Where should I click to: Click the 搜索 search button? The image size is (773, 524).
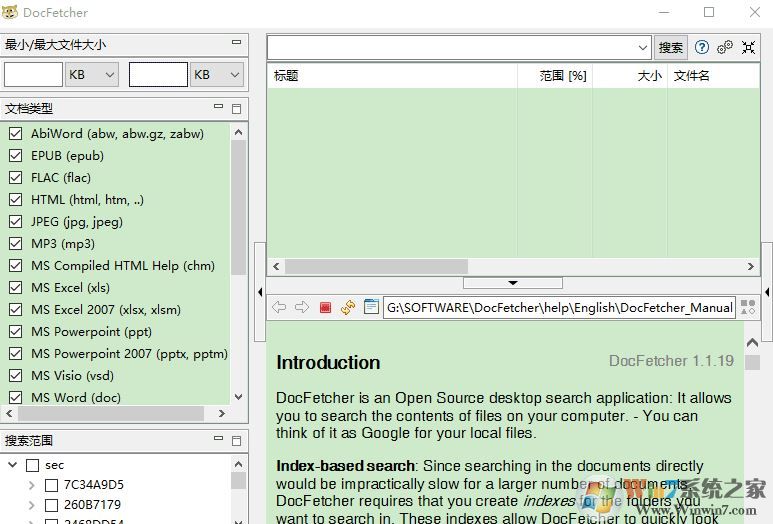[670, 47]
